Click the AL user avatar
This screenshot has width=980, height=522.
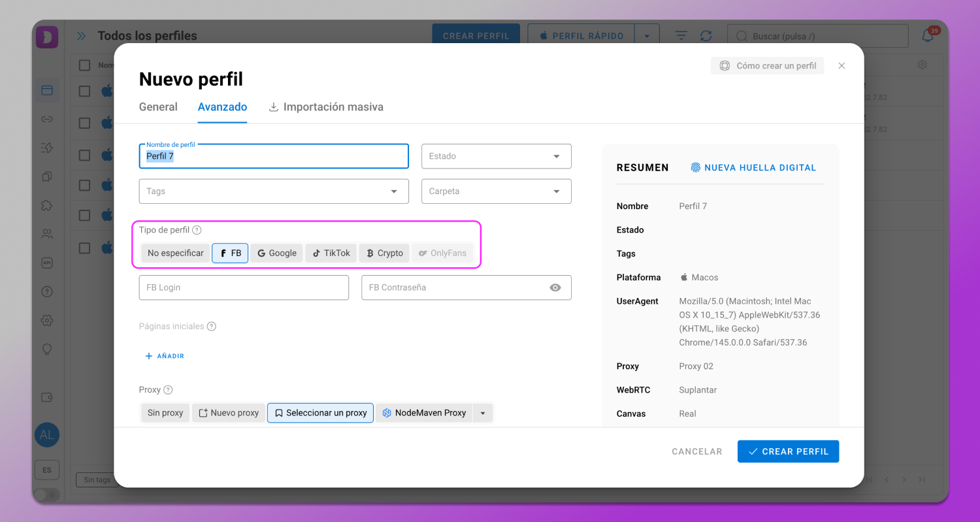click(47, 435)
